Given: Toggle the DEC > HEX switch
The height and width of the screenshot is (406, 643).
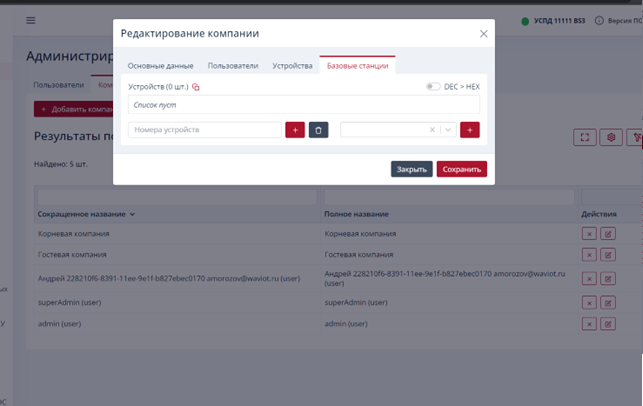Looking at the screenshot, I should 433,87.
